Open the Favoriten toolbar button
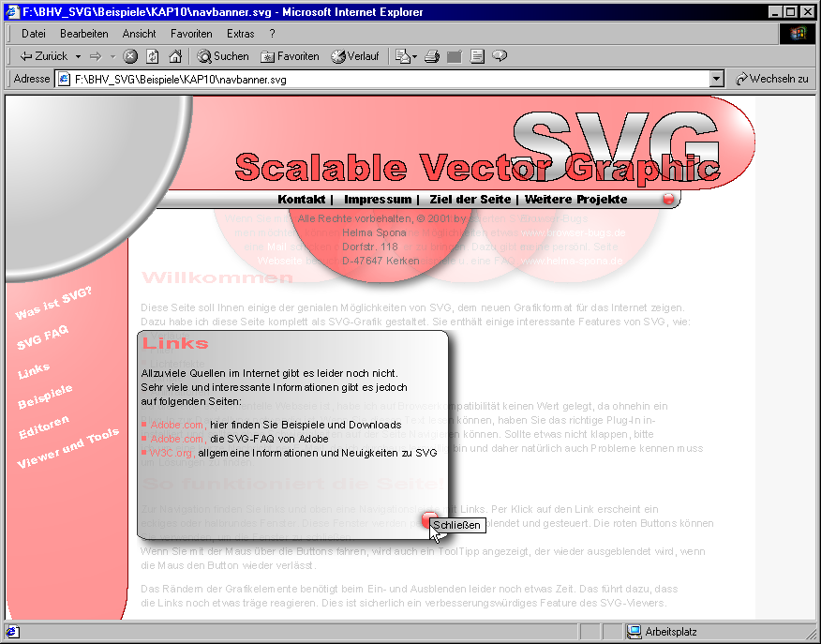Viewport: 821px width, 644px height. pos(291,56)
